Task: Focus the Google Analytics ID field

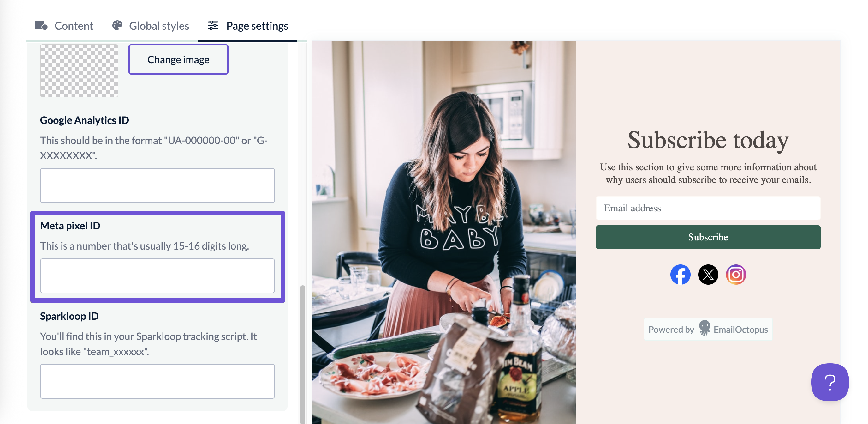Action: [158, 185]
